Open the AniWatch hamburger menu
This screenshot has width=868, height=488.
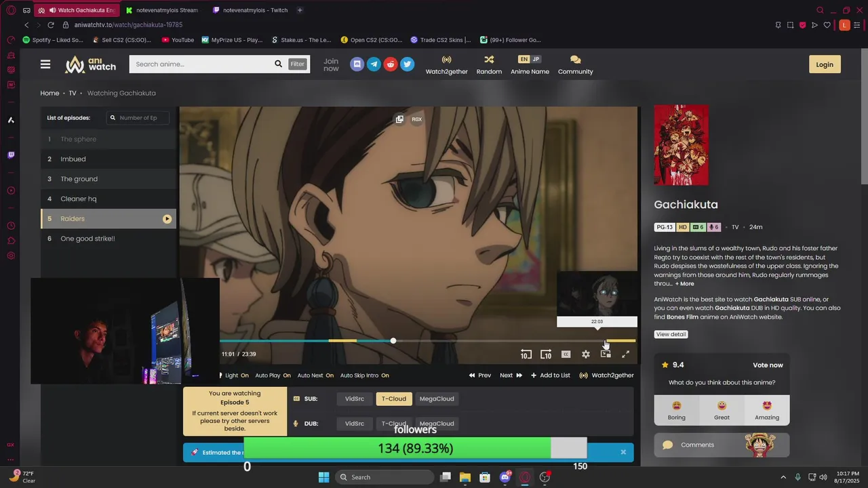pos(45,64)
